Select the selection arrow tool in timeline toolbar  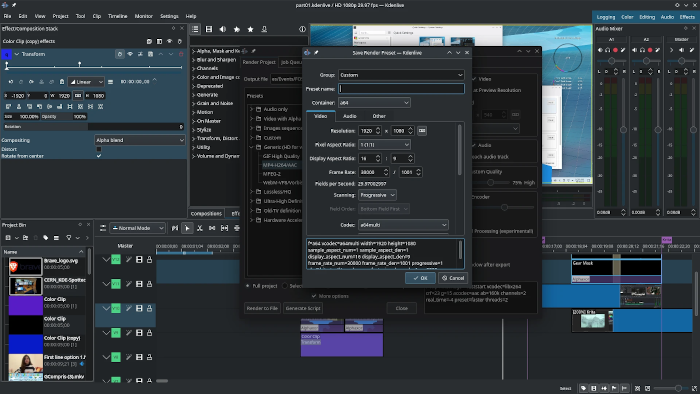[x=187, y=228]
